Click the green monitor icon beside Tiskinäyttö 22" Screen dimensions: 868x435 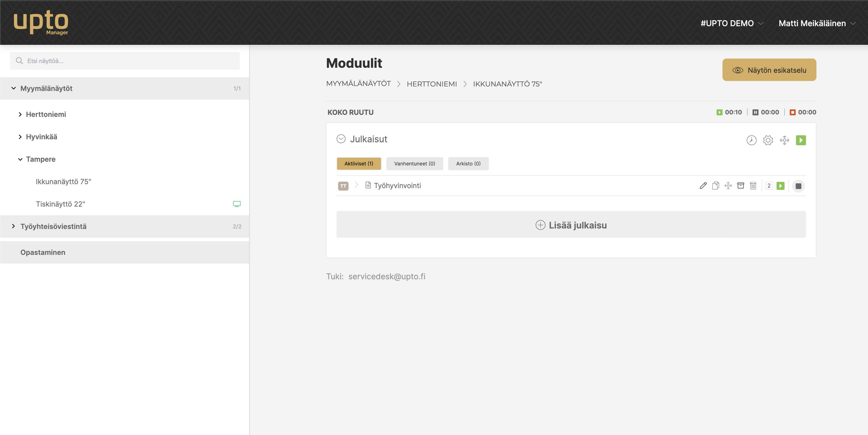(x=237, y=204)
